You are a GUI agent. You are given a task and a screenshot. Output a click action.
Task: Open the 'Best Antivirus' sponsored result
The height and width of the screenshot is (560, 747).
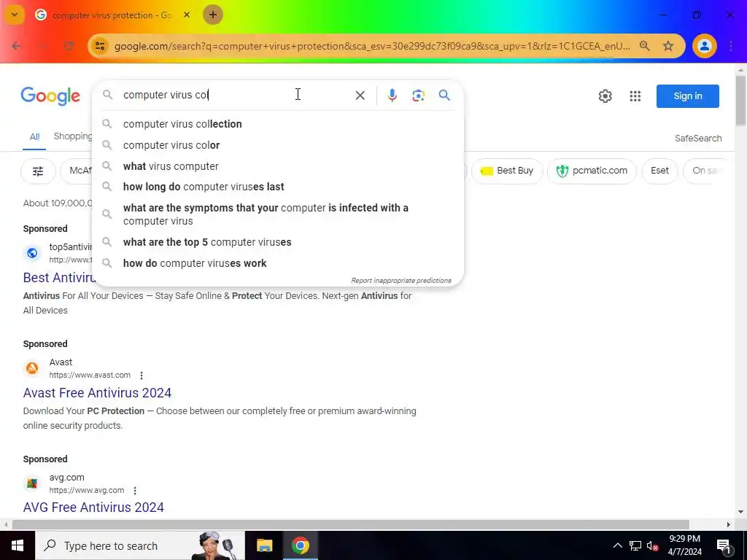(60, 278)
